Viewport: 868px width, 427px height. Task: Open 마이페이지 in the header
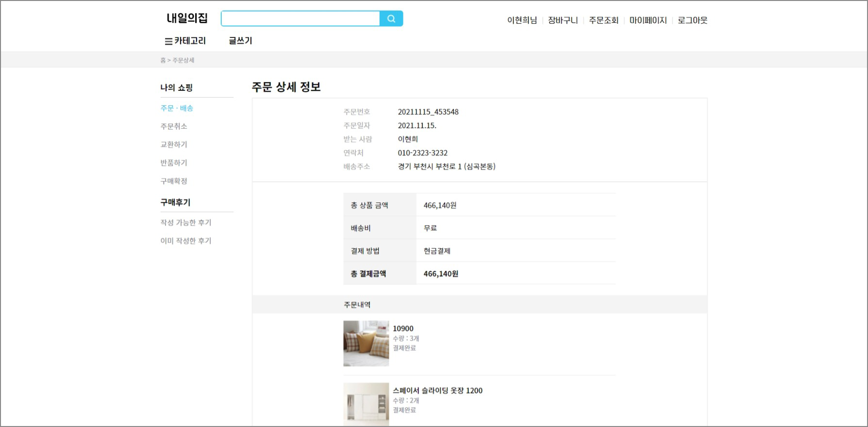pyautogui.click(x=648, y=20)
